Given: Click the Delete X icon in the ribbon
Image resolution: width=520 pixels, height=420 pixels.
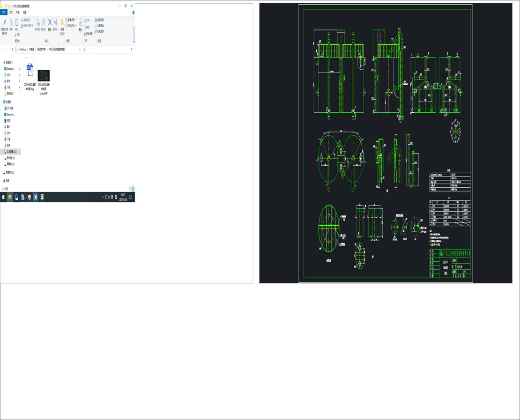Looking at the screenshot, I should pyautogui.click(x=50, y=22).
